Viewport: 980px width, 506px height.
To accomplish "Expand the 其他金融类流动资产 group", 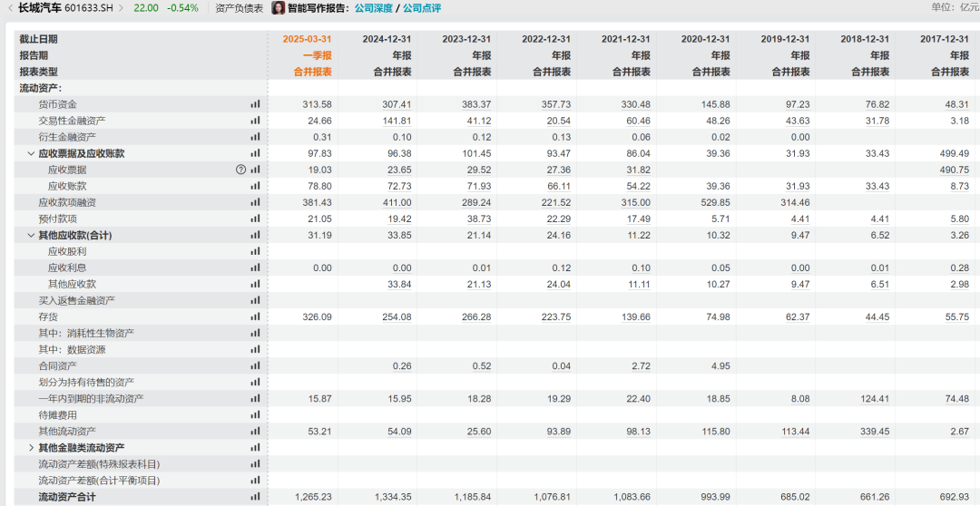I will (x=31, y=447).
